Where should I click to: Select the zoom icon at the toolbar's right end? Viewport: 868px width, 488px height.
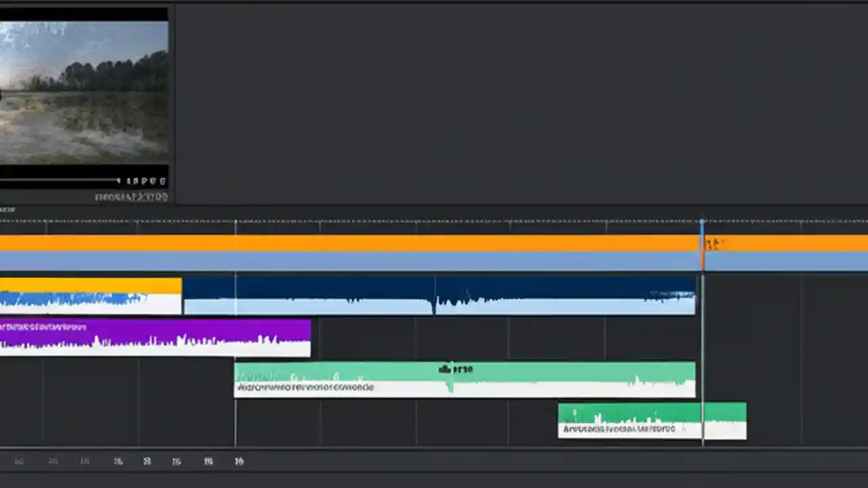pos(239,461)
